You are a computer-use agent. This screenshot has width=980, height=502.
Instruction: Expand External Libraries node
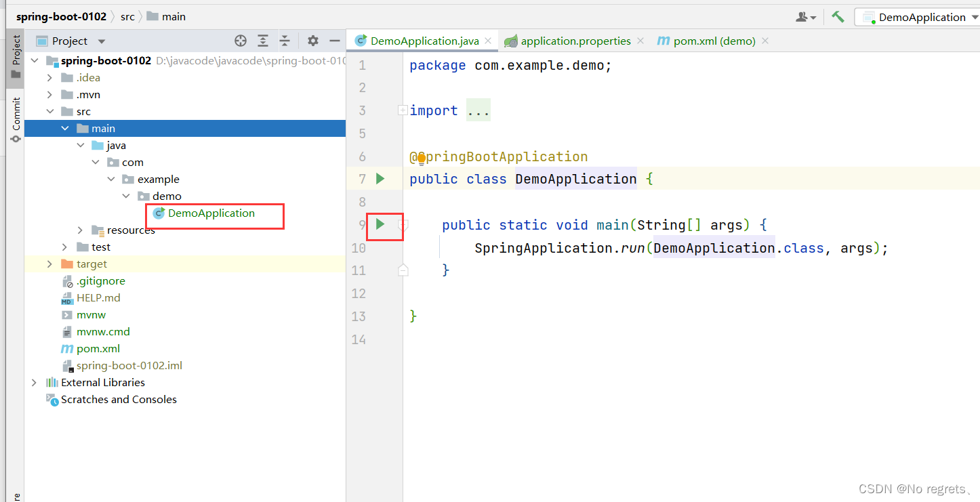(34, 383)
